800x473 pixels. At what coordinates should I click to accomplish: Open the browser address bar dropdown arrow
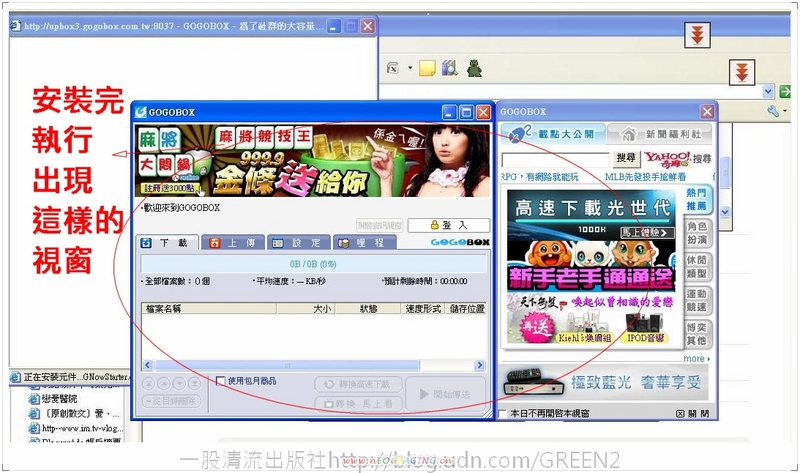(x=768, y=92)
